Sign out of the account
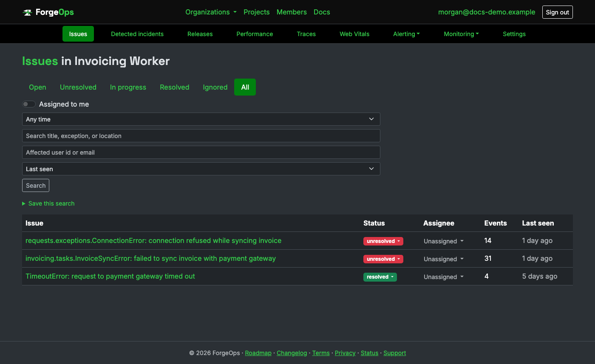This screenshot has height=364, width=595. click(557, 12)
